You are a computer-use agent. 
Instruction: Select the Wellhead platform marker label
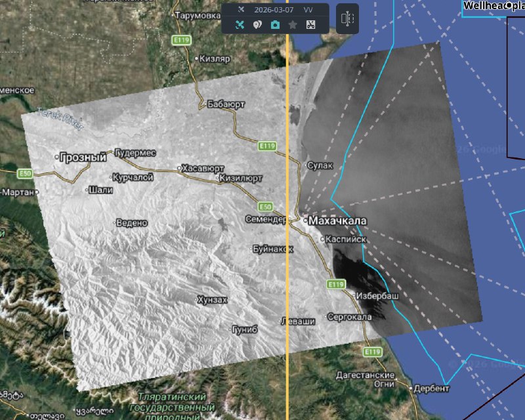(493, 6)
